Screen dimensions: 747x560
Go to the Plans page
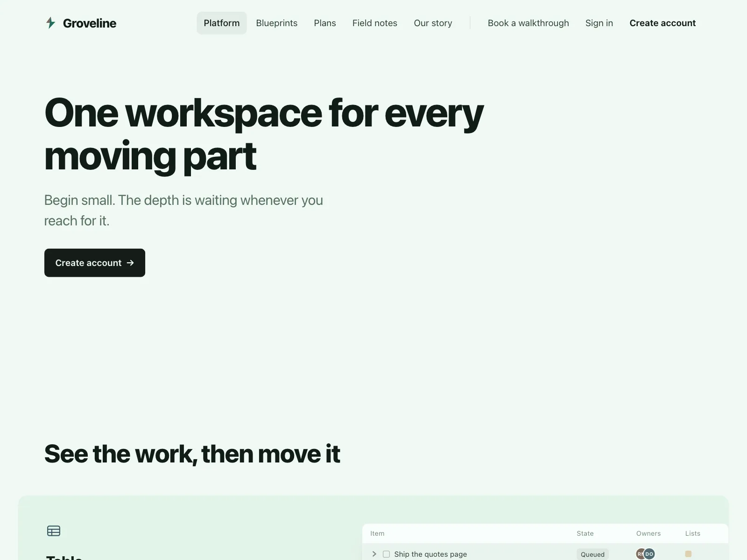(x=325, y=23)
